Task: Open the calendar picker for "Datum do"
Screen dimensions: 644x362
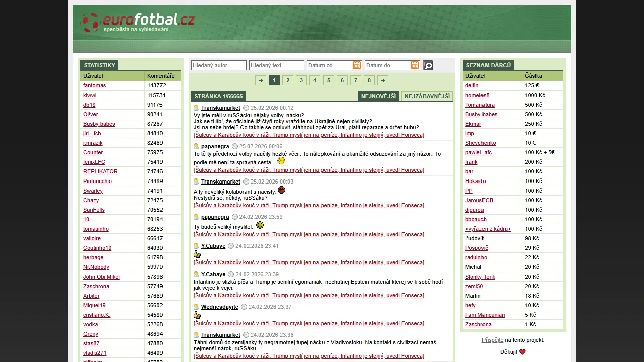Action: 414,65
